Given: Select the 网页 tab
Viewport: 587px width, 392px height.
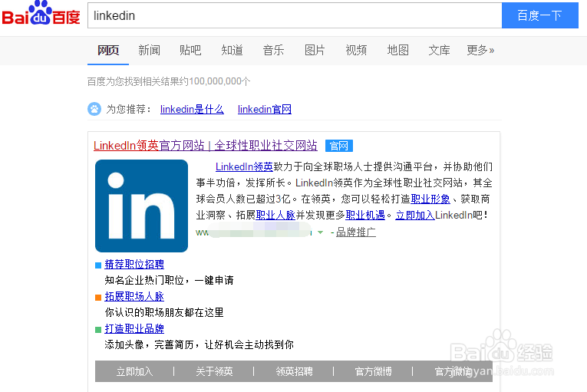Looking at the screenshot, I should tap(108, 50).
